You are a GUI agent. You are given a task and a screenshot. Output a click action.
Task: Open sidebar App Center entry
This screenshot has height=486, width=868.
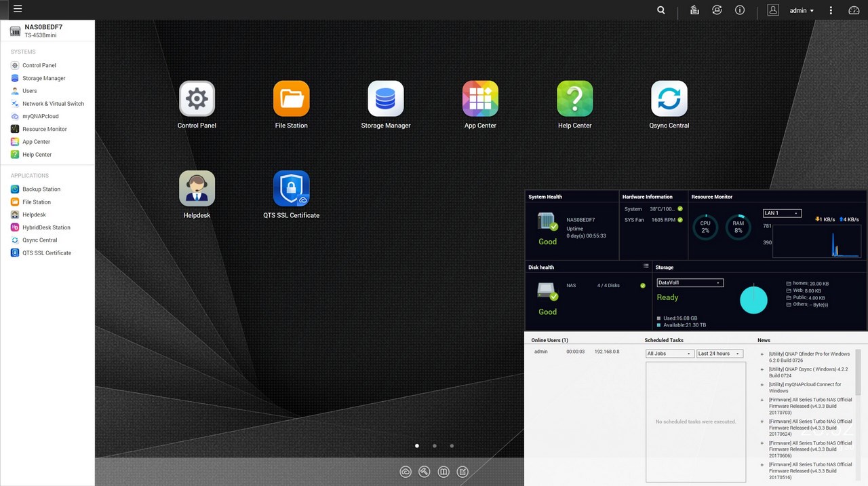(x=37, y=142)
